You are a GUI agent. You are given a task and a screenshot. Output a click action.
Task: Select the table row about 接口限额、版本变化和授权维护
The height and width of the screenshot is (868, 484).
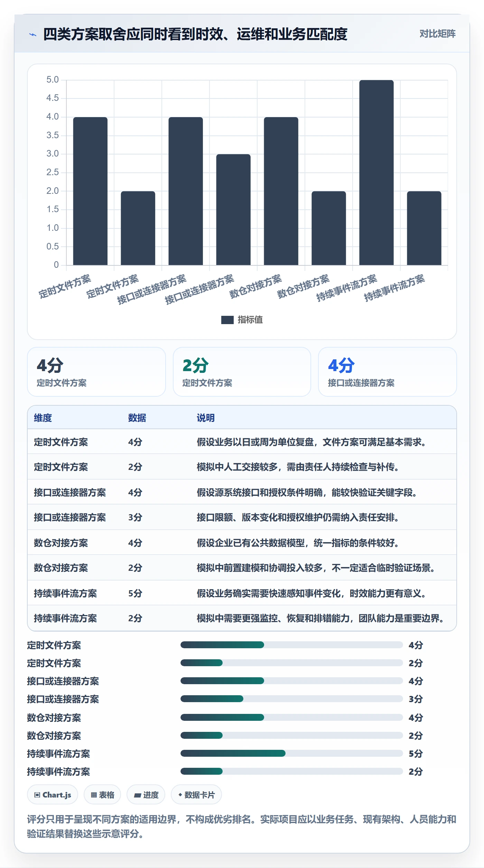[242, 517]
